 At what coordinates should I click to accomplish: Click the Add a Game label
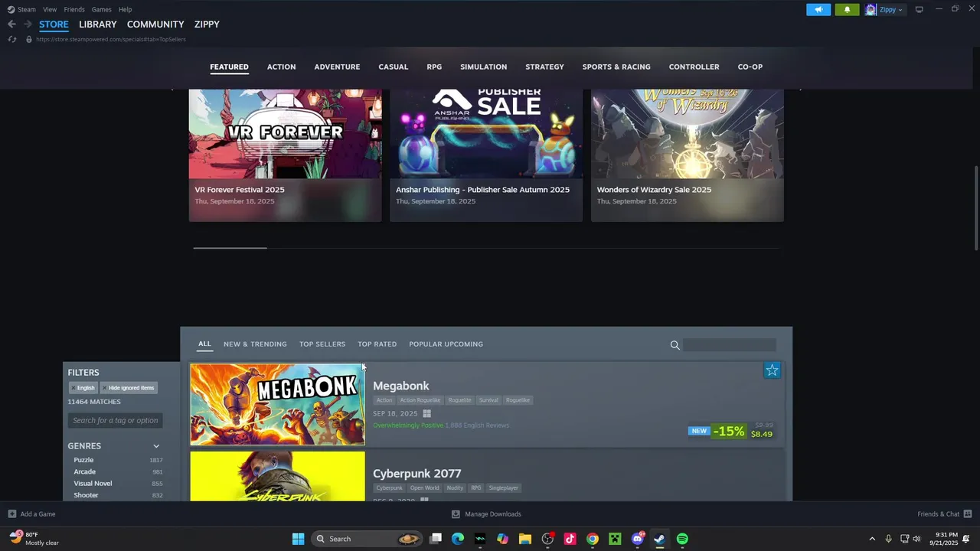click(38, 514)
